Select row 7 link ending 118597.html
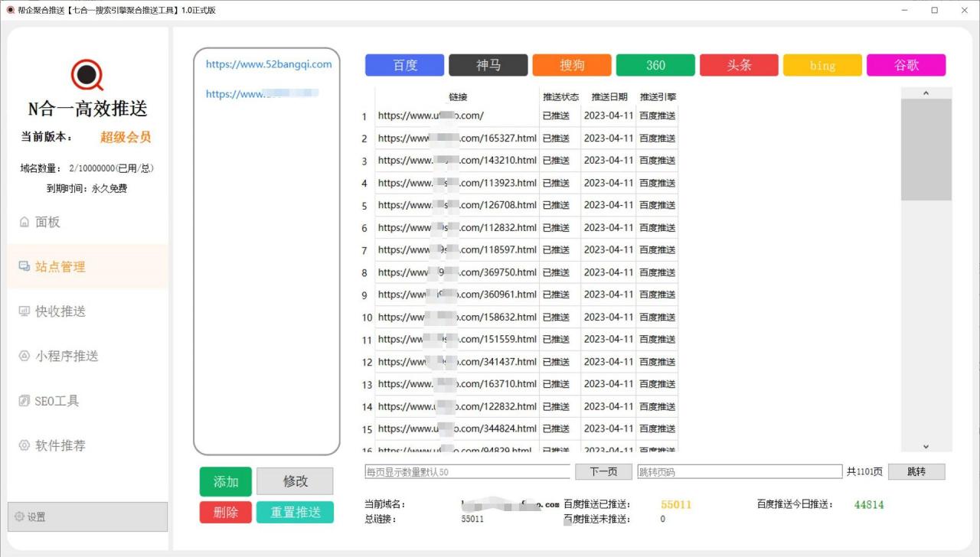This screenshot has width=980, height=557. [x=457, y=249]
